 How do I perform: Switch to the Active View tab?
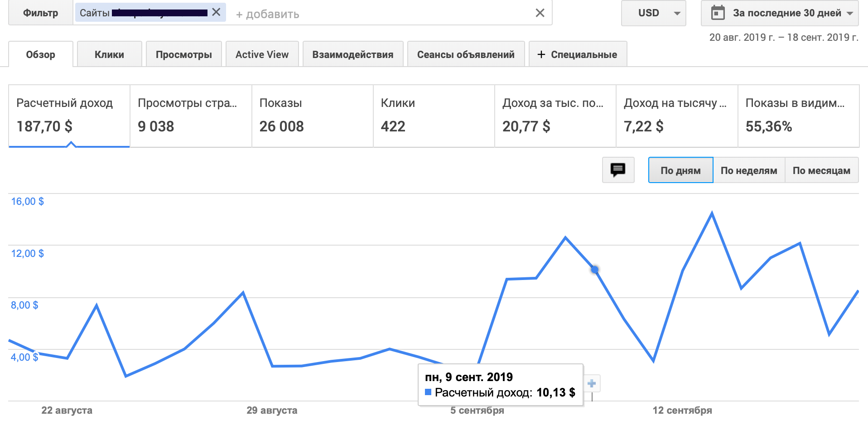262,54
